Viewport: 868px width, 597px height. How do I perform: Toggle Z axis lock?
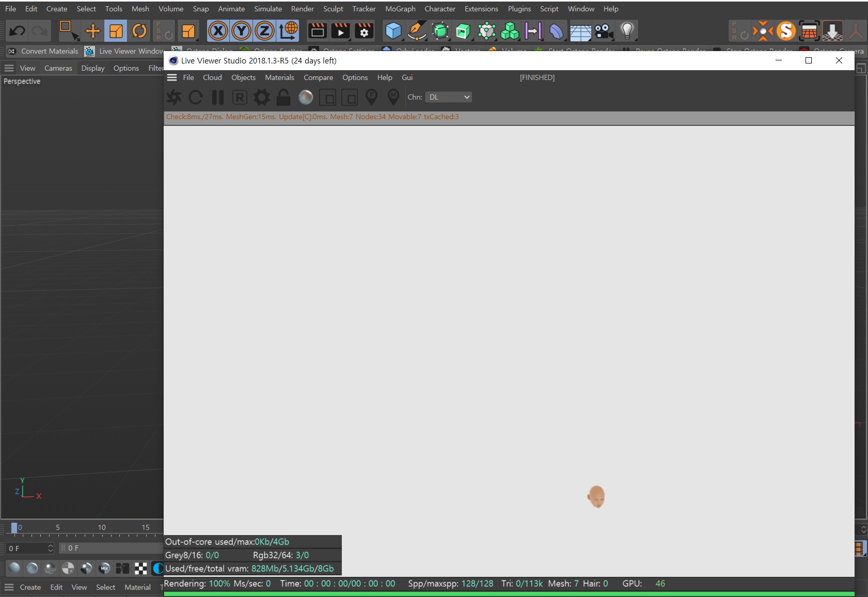(x=264, y=31)
